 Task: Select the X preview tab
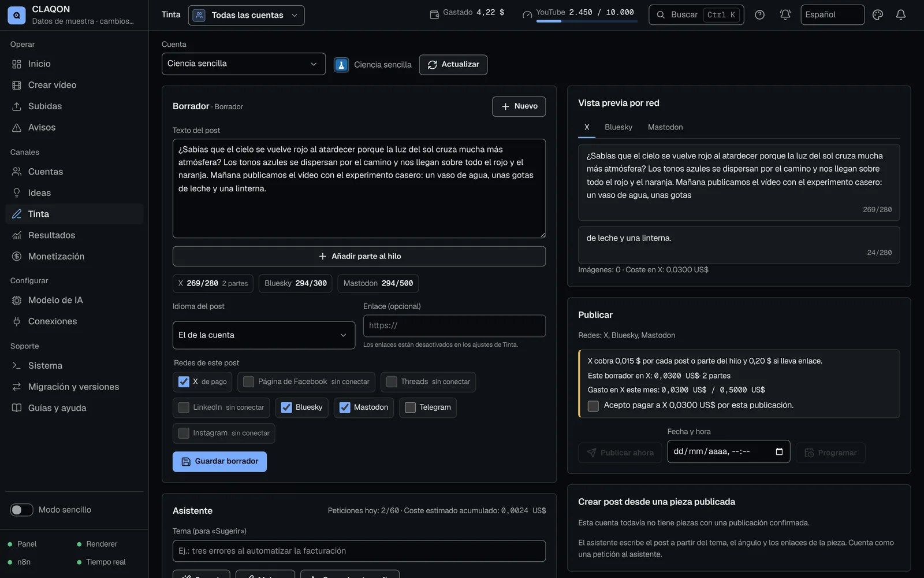[587, 127]
